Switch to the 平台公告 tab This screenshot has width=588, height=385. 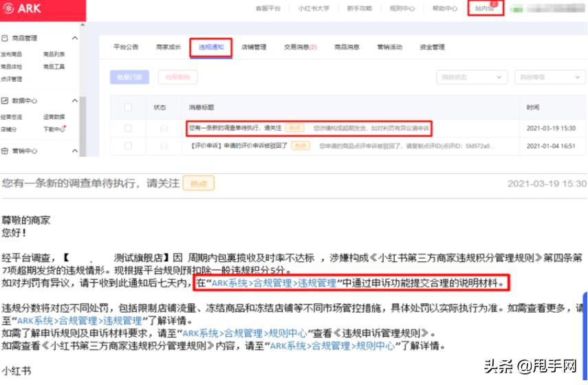126,47
